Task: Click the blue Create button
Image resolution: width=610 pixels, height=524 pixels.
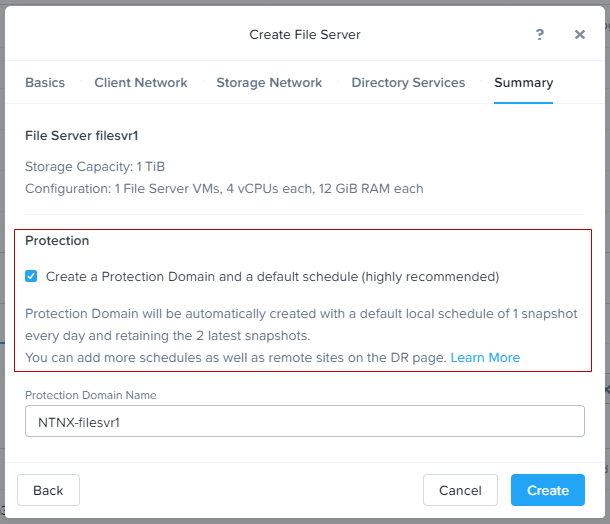Action: click(x=547, y=490)
